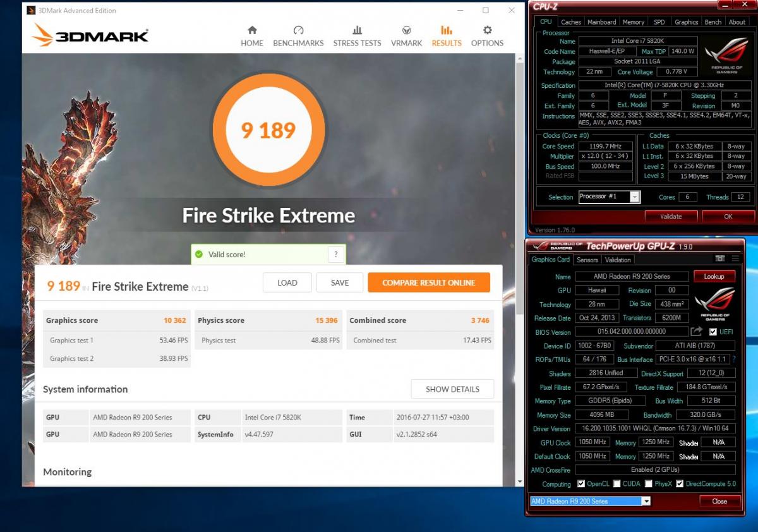Click the AMD CrossFire Enabled field
The width and height of the screenshot is (758, 532).
pos(655,470)
